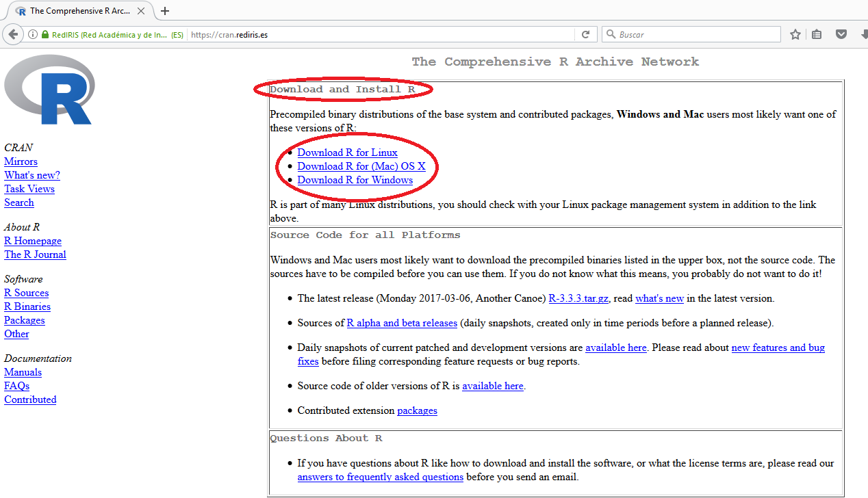Open the R Sources link
The image size is (868, 498).
[x=26, y=293]
